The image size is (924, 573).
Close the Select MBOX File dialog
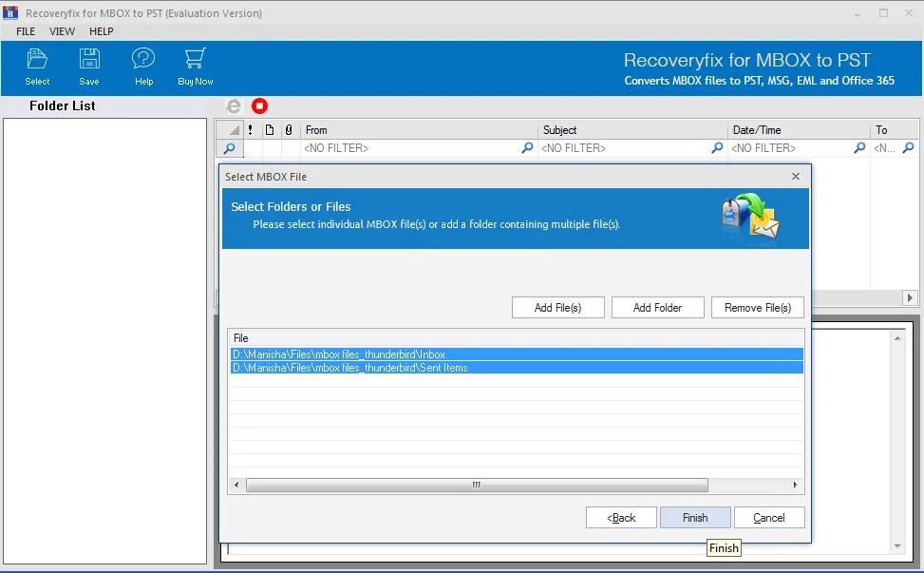[x=796, y=176]
